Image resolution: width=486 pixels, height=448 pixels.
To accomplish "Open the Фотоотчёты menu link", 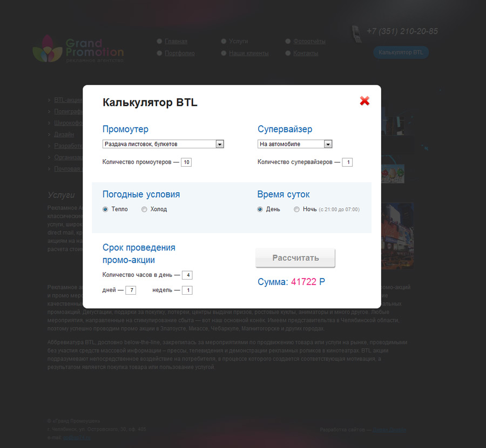I will coord(309,41).
